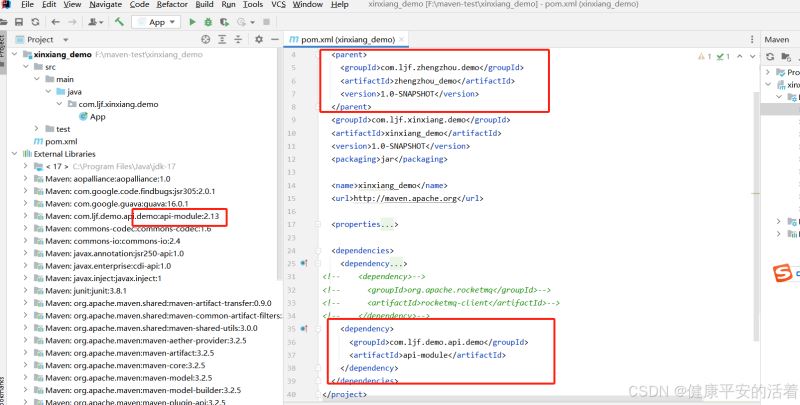
Task: Open the Navigate menu
Action: click(106, 5)
